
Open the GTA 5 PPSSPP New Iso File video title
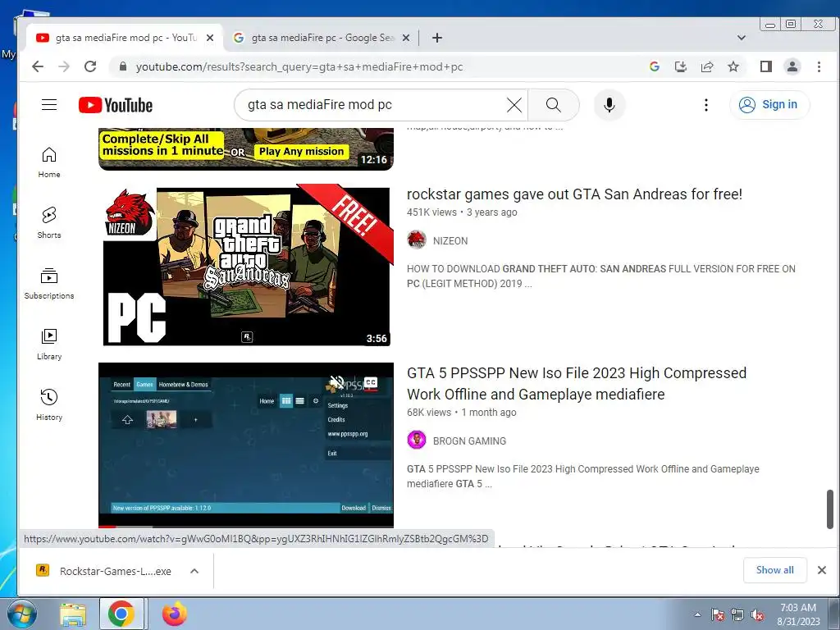[x=577, y=384]
